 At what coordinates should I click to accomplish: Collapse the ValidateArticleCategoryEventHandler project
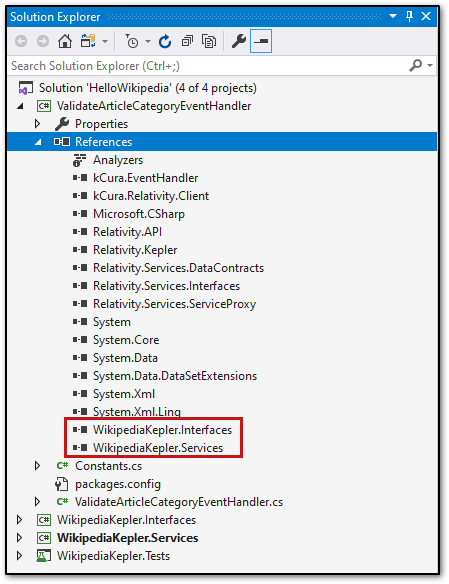20,107
